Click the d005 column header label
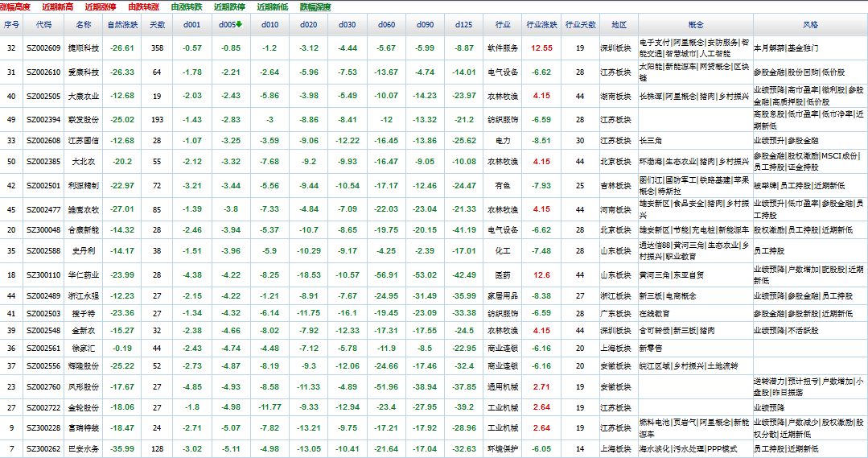Image resolution: width=868 pixels, height=458 pixels. [227, 25]
